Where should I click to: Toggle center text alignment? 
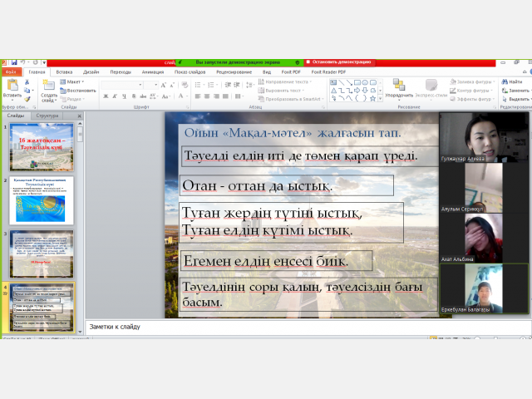(207, 96)
